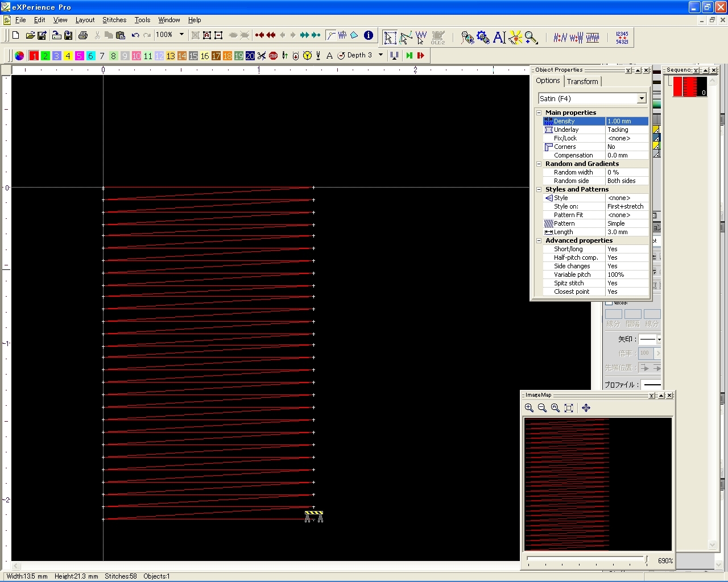Open the Edit menu

point(39,20)
